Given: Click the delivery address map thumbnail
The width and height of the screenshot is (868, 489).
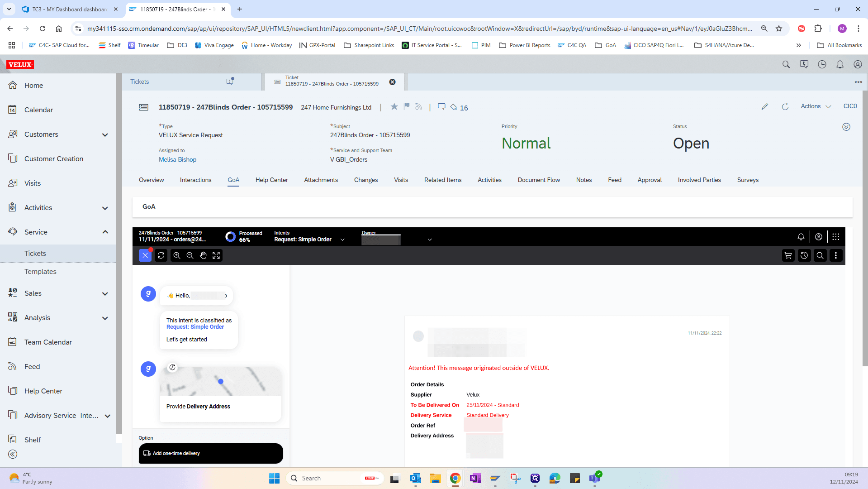Looking at the screenshot, I should (x=221, y=382).
